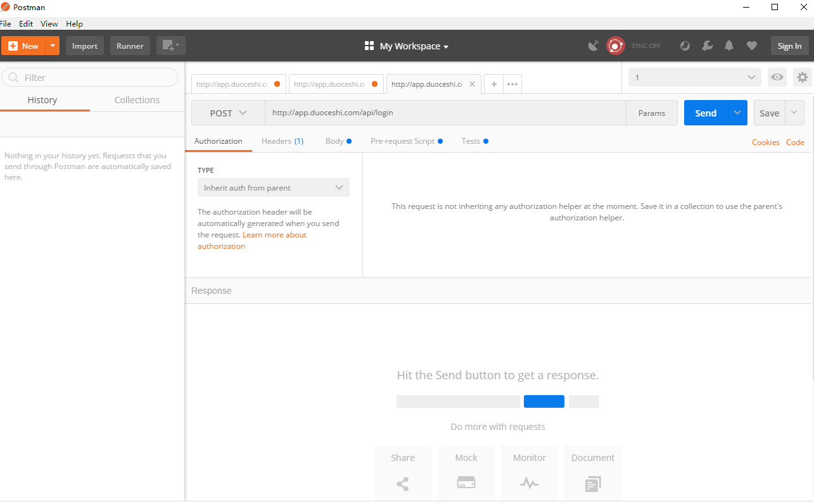
Task: Click the Postman logo in title bar
Action: [x=6, y=7]
